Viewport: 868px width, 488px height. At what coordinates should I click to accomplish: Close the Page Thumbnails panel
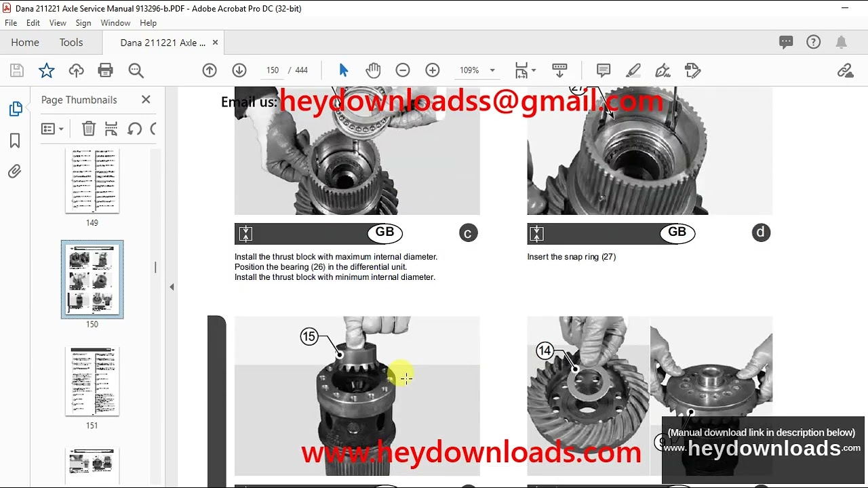(146, 100)
